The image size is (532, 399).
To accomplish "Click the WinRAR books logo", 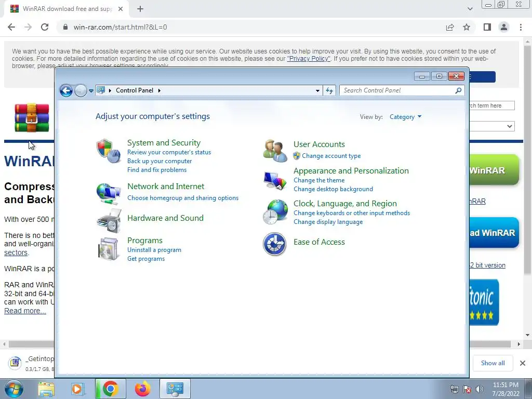I will coord(32,118).
